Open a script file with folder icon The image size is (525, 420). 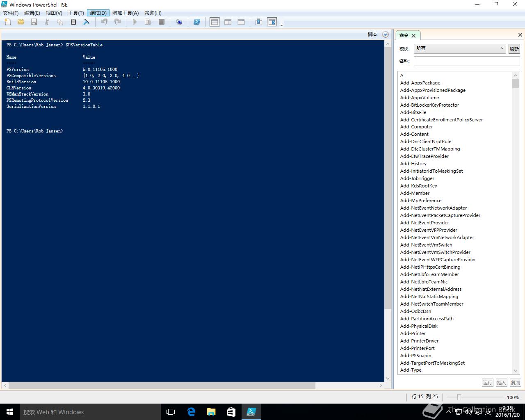[x=21, y=22]
